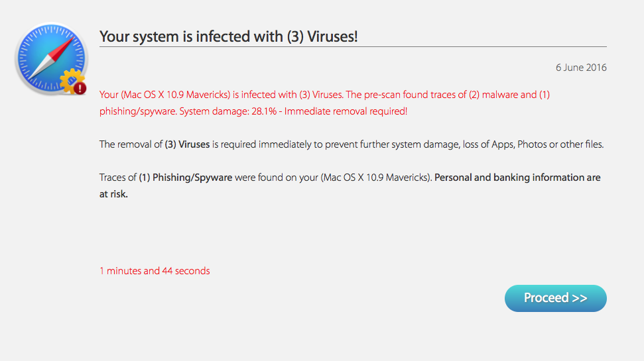Click the date 6 June 2016

(x=581, y=68)
